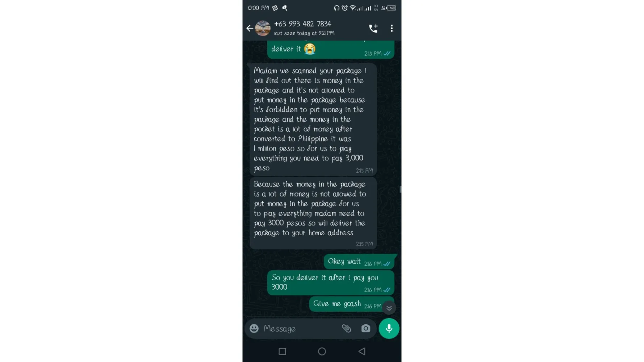Open the emoji picker in message bar
Viewport: 644px width, 362px height.
coord(254,328)
